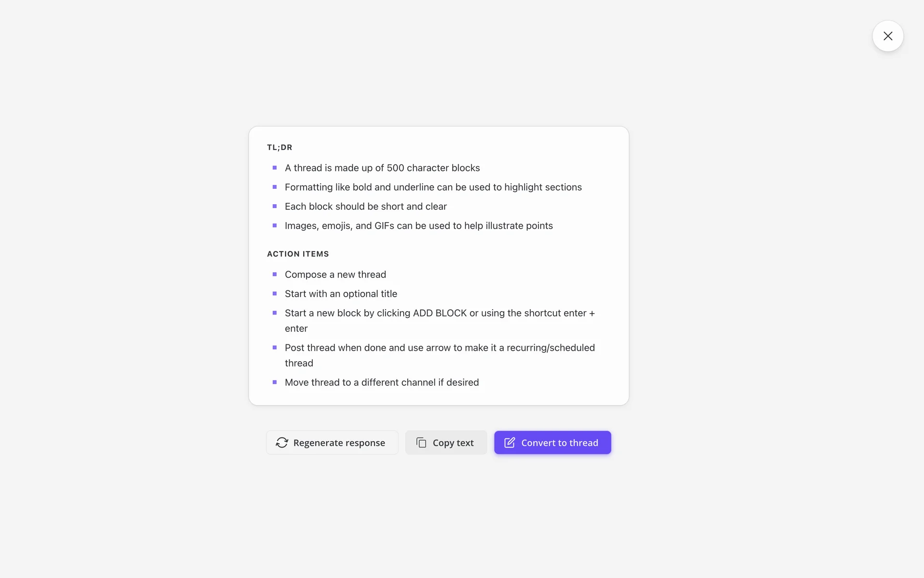
Task: Select the line about 500 character blocks
Action: [x=382, y=168]
